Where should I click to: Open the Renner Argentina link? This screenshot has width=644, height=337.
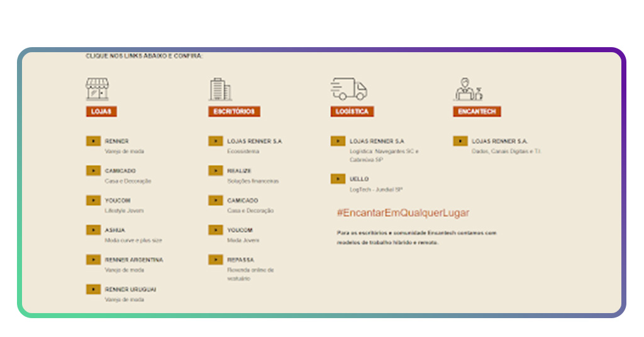(x=133, y=260)
